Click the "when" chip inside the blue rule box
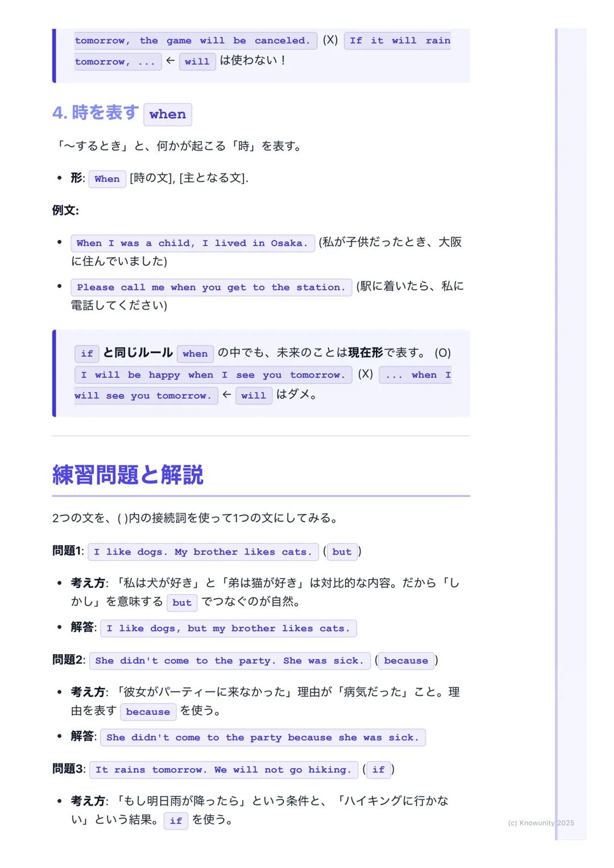 pyautogui.click(x=195, y=354)
